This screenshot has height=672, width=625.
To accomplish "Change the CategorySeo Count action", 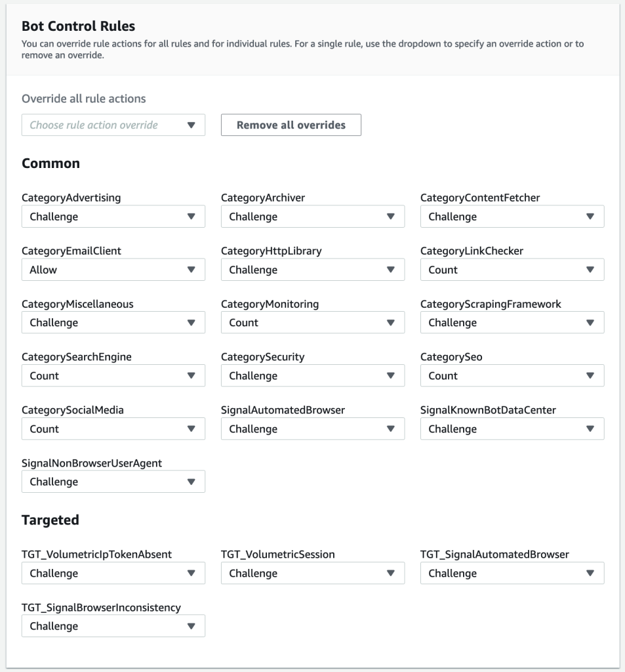I will [x=513, y=376].
